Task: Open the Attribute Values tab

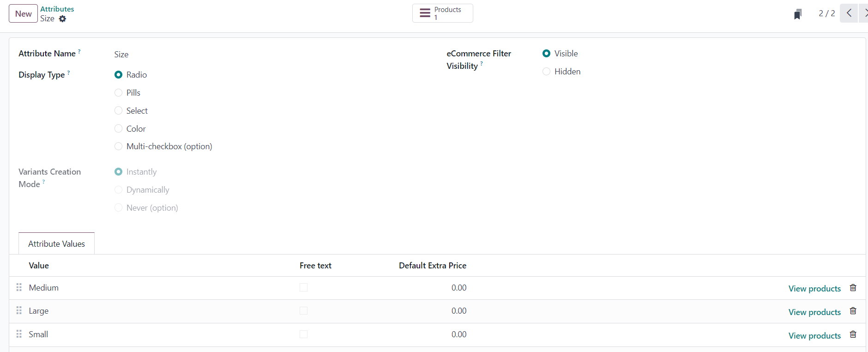Action: pyautogui.click(x=56, y=244)
